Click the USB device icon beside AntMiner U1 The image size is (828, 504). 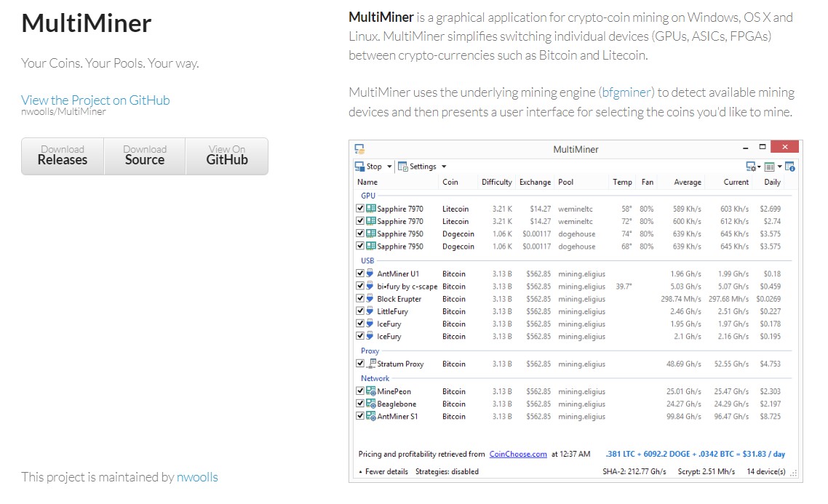(370, 273)
